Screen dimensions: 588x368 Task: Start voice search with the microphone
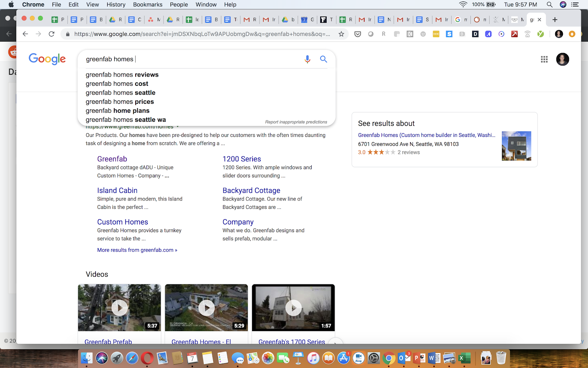pyautogui.click(x=308, y=59)
